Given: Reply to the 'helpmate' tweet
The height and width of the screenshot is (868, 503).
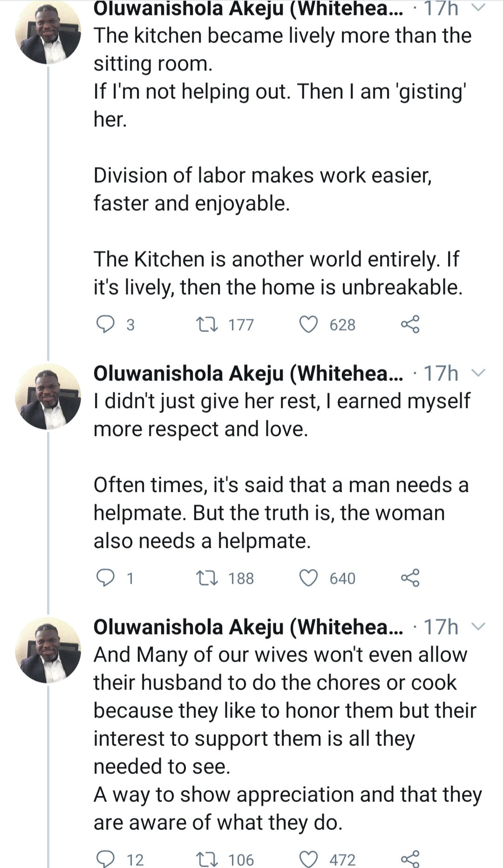Looking at the screenshot, I should click(105, 578).
